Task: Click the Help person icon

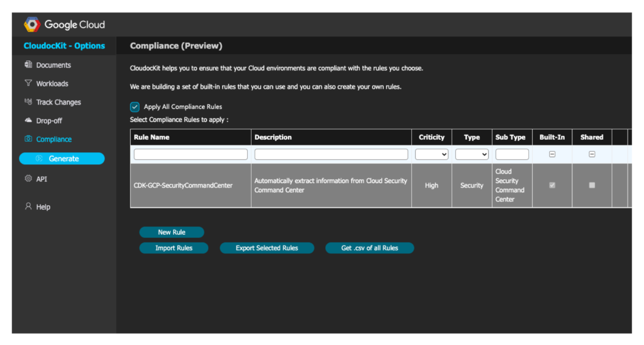Action: [x=28, y=206]
